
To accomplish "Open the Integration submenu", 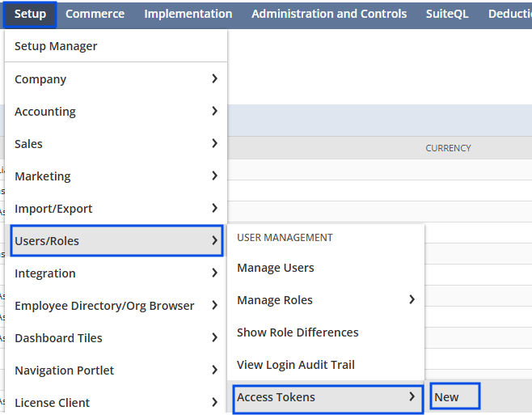I will [116, 273].
